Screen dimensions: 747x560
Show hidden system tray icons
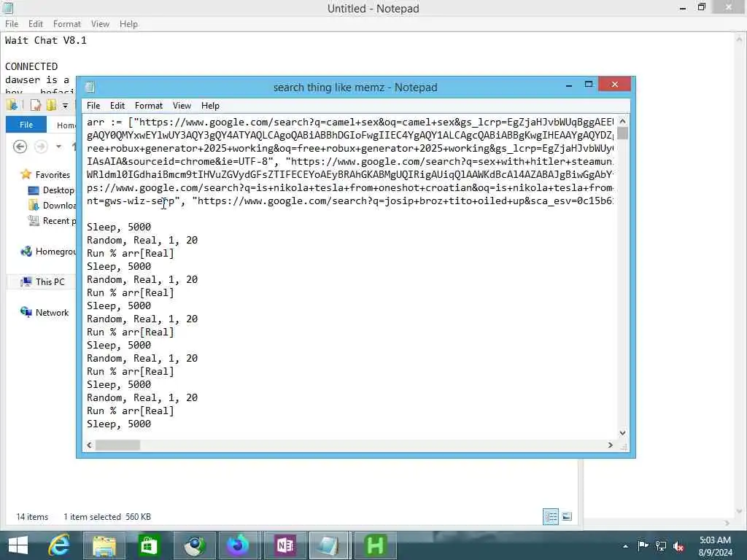coord(625,546)
